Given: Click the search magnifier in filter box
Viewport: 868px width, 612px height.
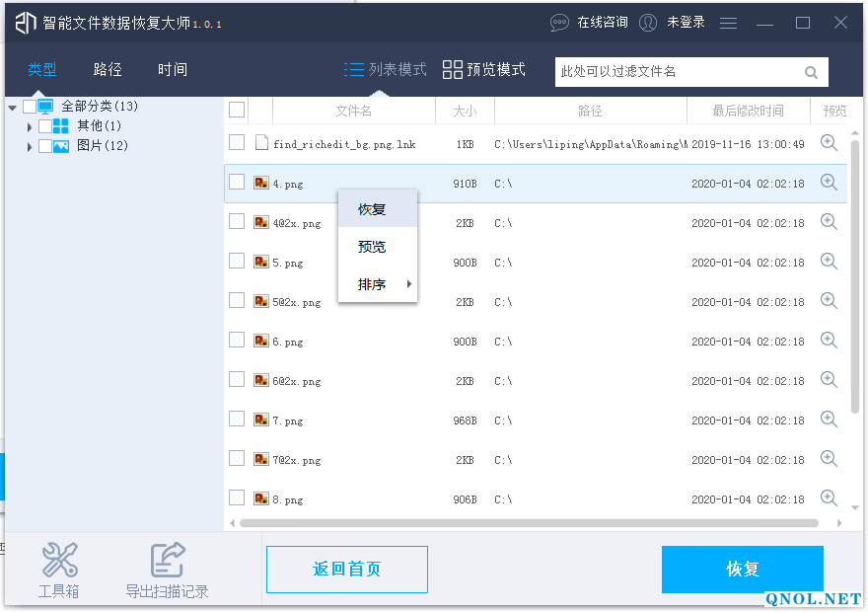Looking at the screenshot, I should point(811,72).
